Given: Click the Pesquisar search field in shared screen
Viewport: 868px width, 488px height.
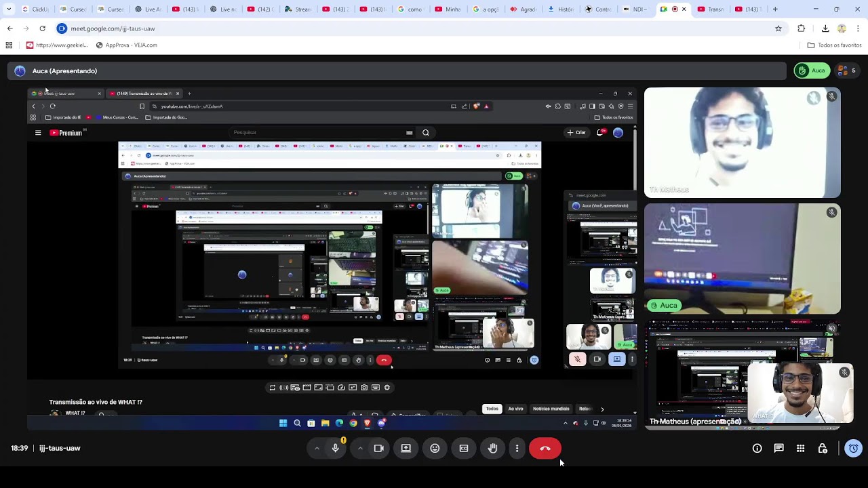Looking at the screenshot, I should pos(323,133).
